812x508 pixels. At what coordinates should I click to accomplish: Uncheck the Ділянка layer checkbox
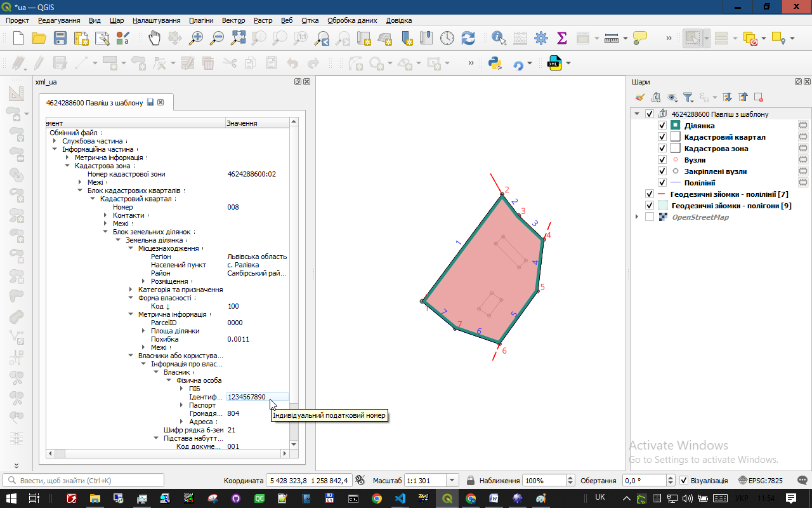tap(662, 126)
